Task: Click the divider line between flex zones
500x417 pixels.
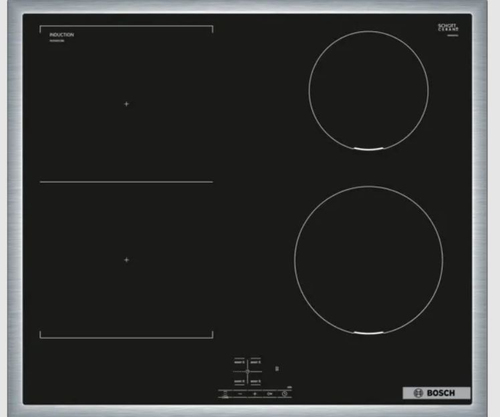Action: 126,182
